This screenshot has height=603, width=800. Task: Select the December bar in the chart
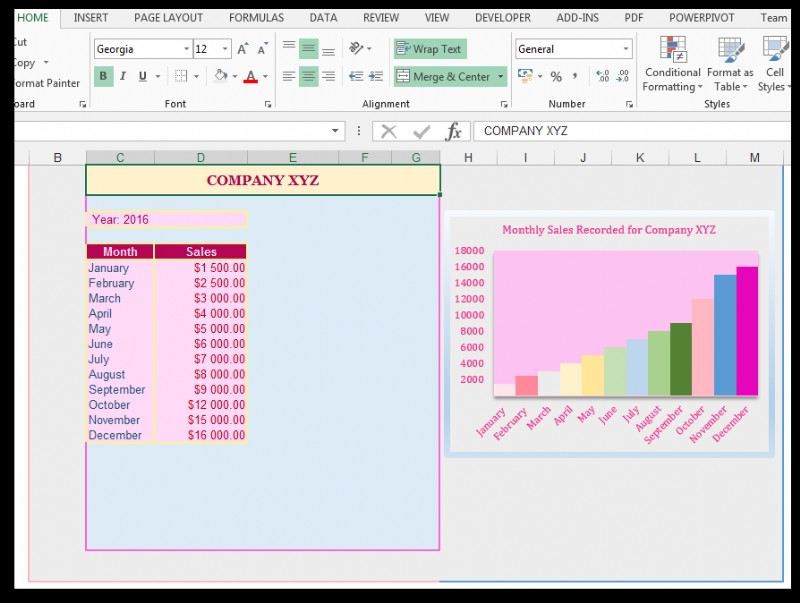(747, 331)
